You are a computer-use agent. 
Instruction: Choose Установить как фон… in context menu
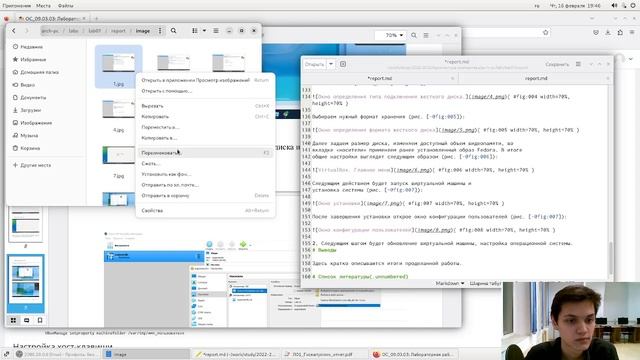coord(205,174)
